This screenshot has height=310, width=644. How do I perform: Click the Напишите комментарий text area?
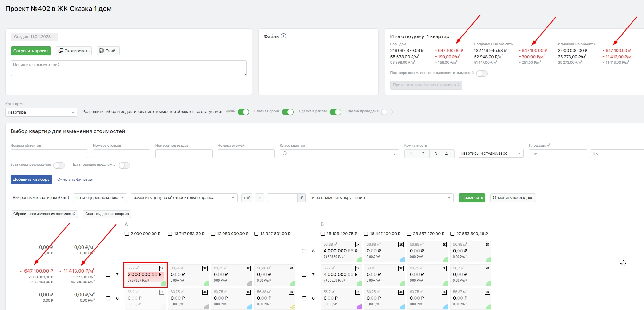(x=129, y=68)
